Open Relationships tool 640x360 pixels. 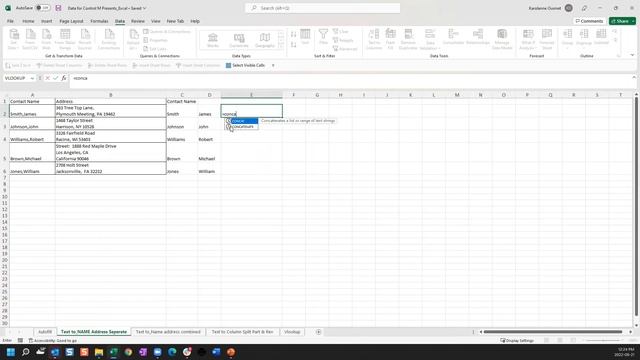(x=478, y=37)
